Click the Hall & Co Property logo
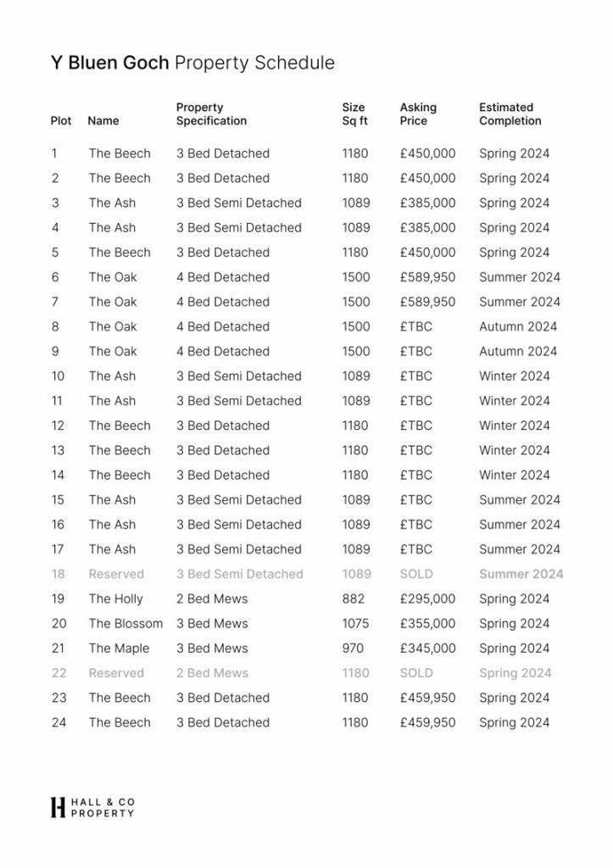Image resolution: width=613 pixels, height=868 pixels. 92,807
